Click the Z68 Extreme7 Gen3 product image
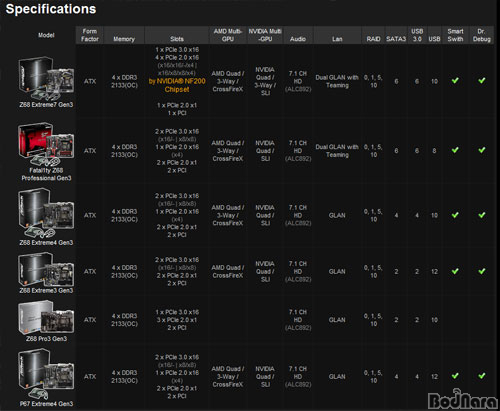The height and width of the screenshot is (411, 500). (46, 79)
